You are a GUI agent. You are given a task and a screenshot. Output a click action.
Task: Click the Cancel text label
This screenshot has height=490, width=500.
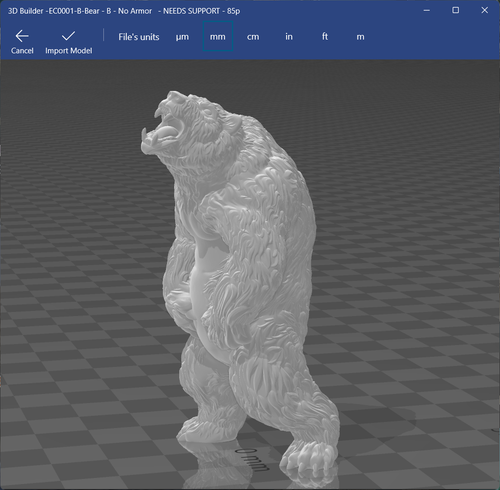click(22, 51)
